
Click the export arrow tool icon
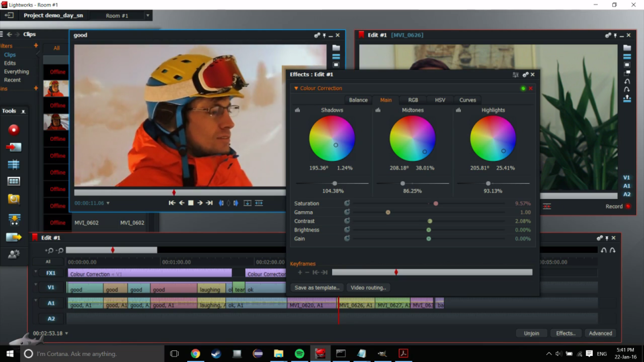[14, 237]
